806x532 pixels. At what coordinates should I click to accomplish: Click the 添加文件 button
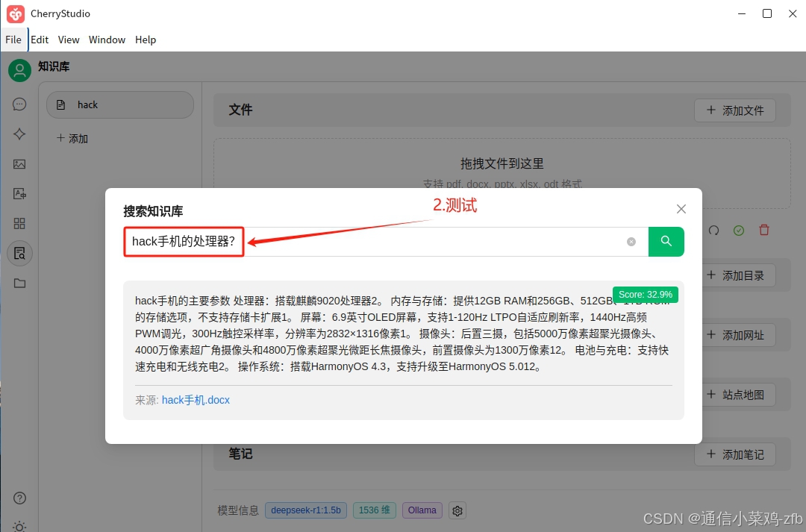coord(735,110)
